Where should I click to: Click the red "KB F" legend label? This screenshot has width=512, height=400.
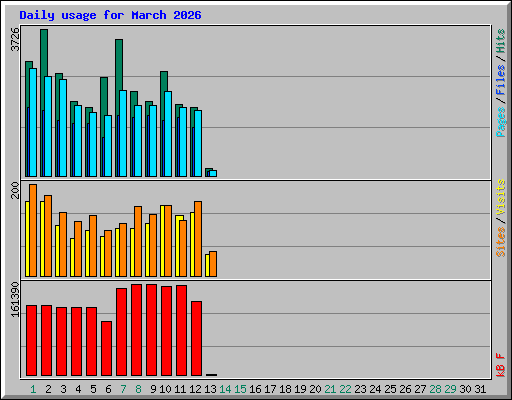click(501, 365)
